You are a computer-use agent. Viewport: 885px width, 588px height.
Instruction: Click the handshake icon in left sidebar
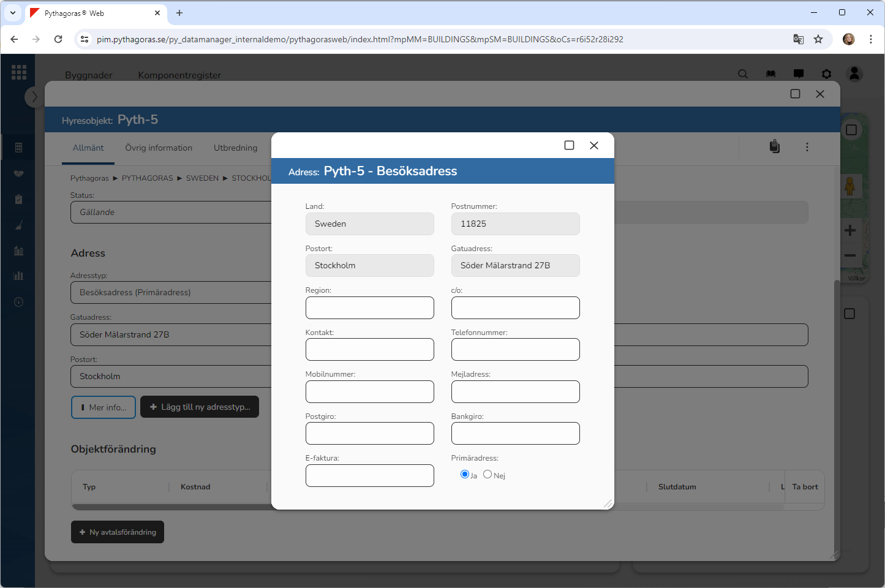18,173
